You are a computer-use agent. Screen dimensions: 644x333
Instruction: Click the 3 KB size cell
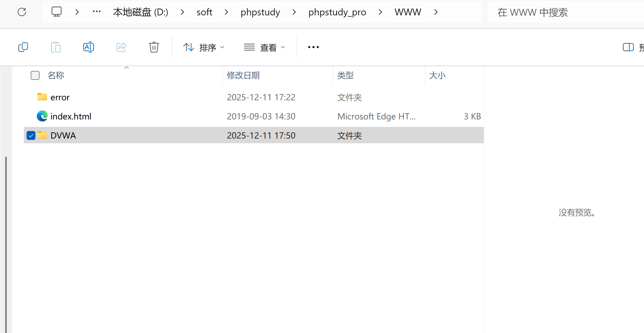click(472, 116)
